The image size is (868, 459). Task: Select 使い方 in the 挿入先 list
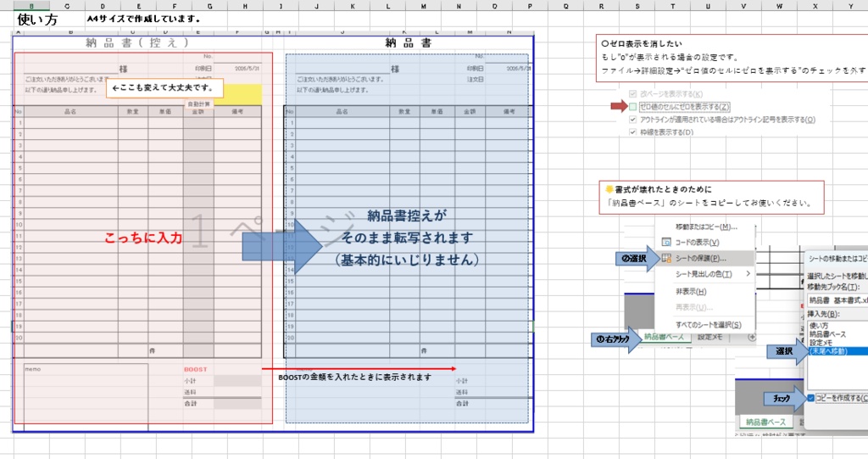tap(819, 326)
